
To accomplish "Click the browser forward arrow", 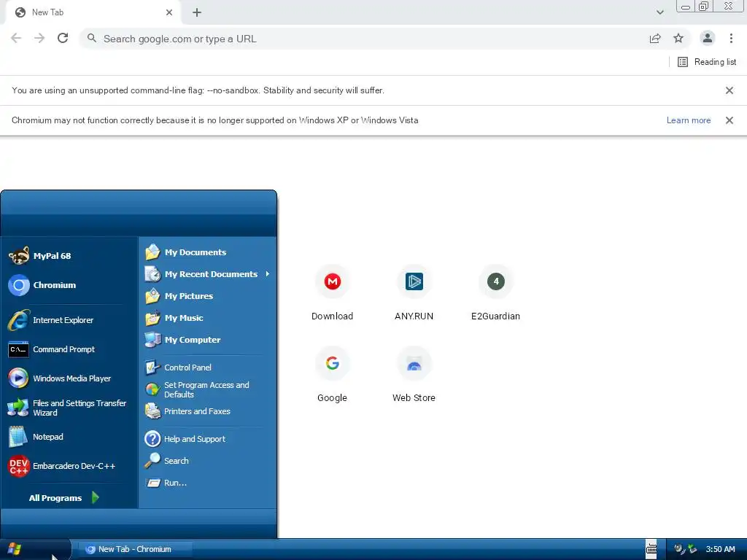I will click(x=39, y=38).
